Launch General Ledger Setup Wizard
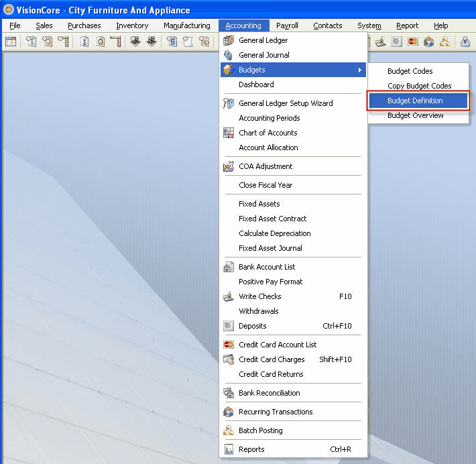This screenshot has width=476, height=464. [x=293, y=103]
